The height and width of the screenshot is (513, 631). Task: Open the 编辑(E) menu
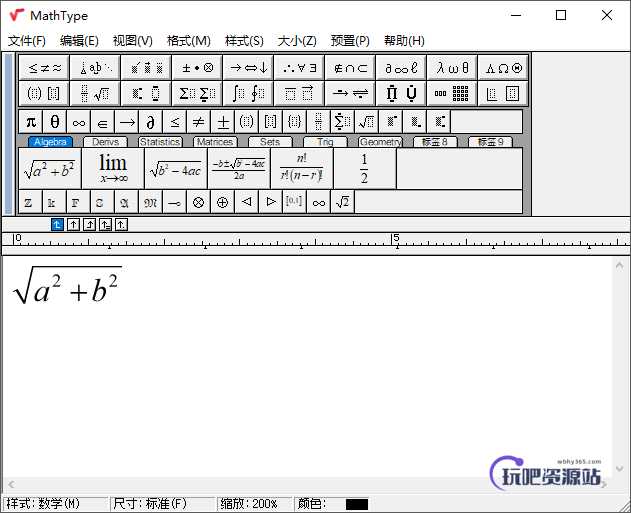[79, 41]
